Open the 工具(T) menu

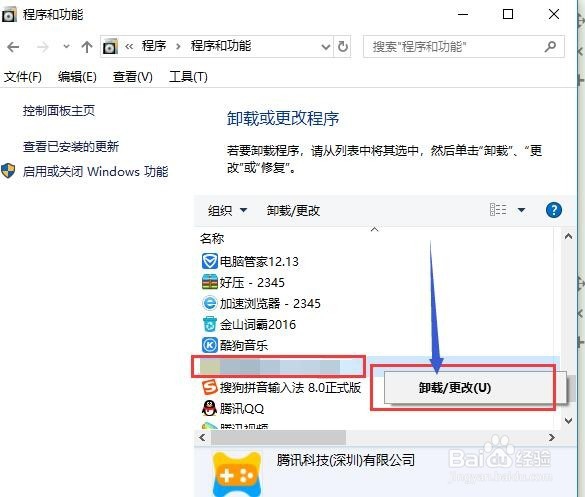point(188,77)
